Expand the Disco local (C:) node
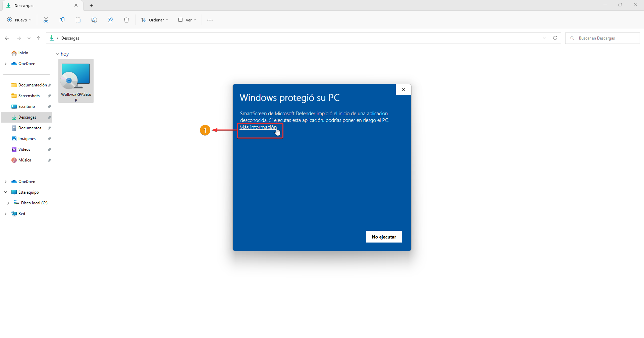 (x=8, y=203)
